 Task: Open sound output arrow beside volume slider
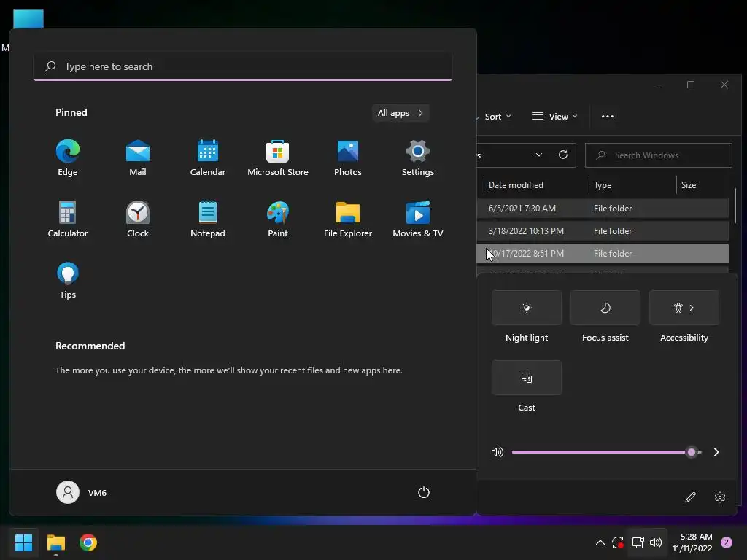coord(716,452)
